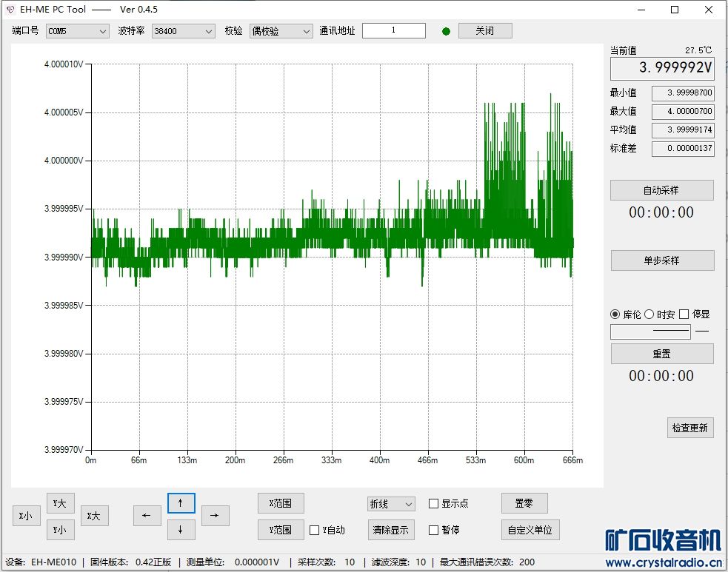
Task: Check the 暂停 checkbox
Action: click(434, 530)
